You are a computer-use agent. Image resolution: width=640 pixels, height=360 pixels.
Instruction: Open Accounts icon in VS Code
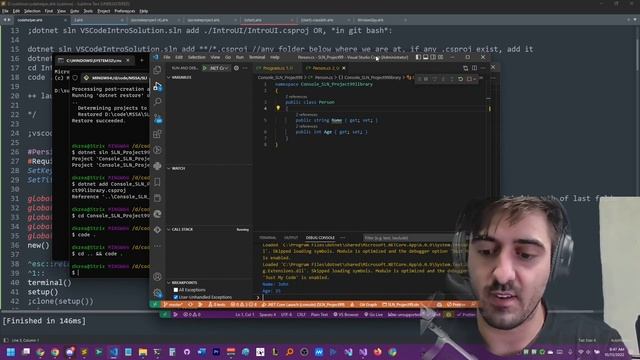[157, 277]
